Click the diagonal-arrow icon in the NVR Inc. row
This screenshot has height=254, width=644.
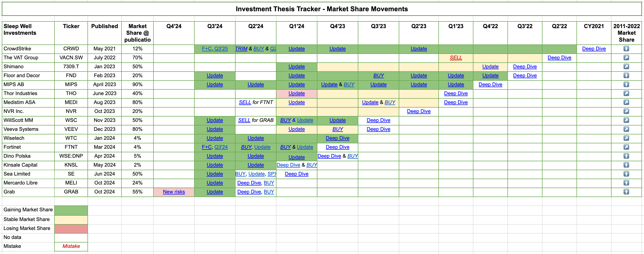point(626,111)
